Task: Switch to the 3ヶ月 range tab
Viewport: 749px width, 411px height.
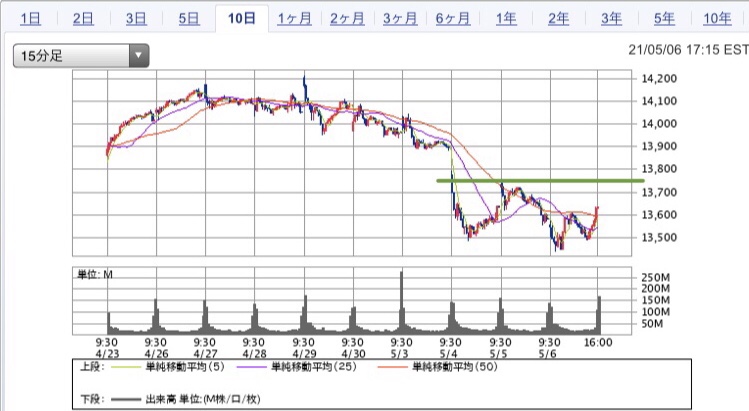Action: (400, 19)
